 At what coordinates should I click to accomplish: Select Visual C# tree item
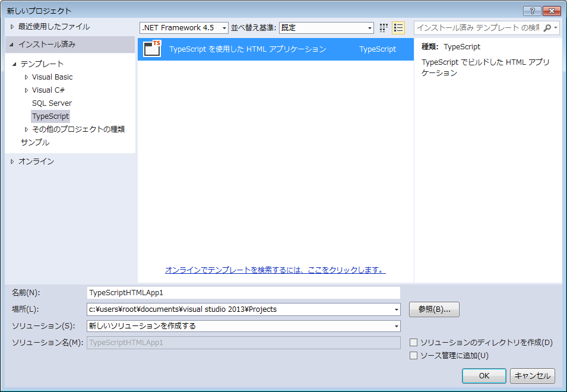[x=48, y=90]
